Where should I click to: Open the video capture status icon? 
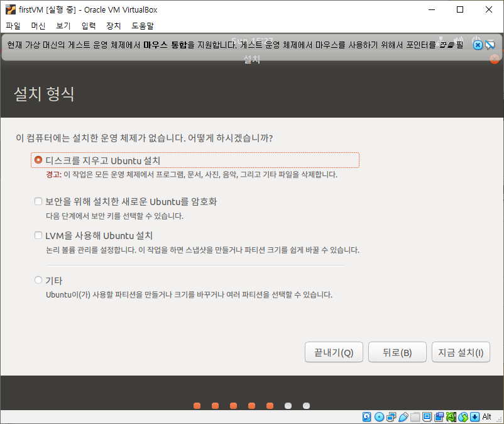(439, 417)
